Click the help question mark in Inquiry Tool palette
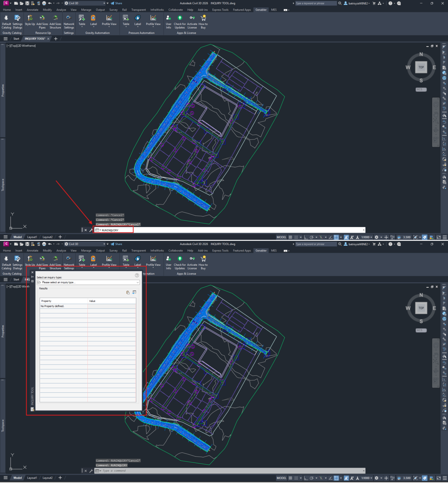 137,275
